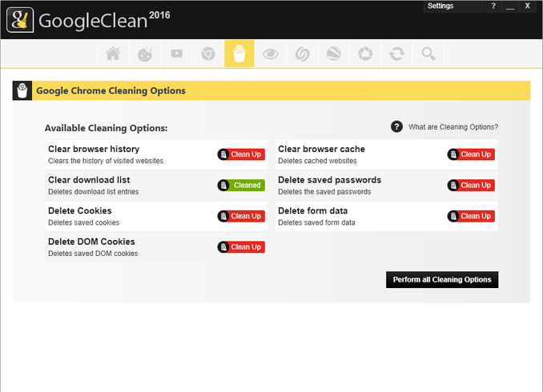Screen dimensions: 543x392
Task: Click 'Deletes download list entries' text
Action: pos(94,192)
